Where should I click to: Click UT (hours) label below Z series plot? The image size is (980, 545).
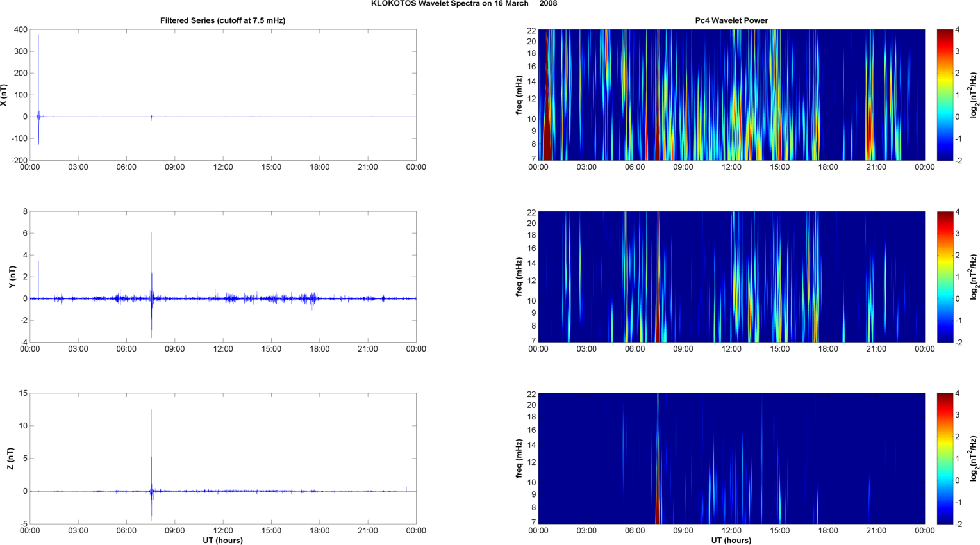click(x=222, y=540)
